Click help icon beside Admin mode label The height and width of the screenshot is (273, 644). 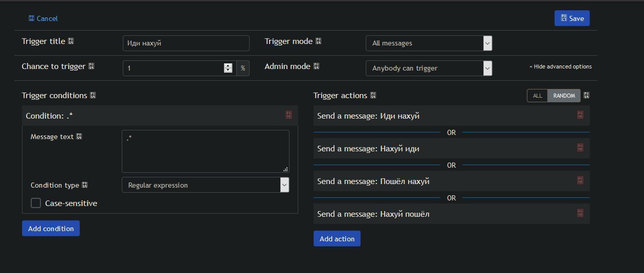click(x=316, y=66)
